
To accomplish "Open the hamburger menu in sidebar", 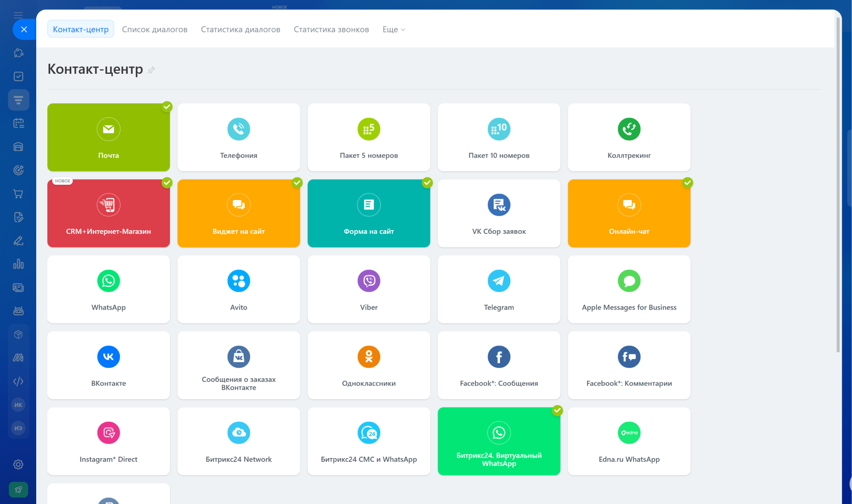I will 18,15.
